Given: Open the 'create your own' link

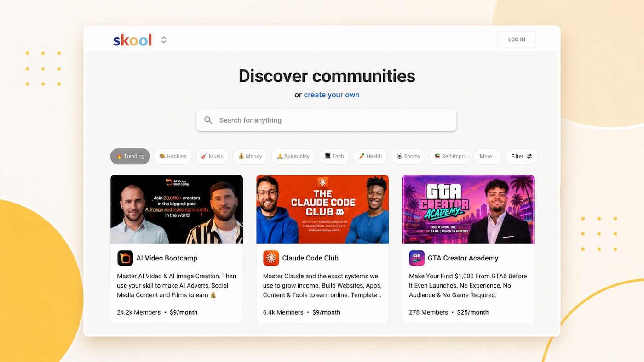Looking at the screenshot, I should pos(332,95).
